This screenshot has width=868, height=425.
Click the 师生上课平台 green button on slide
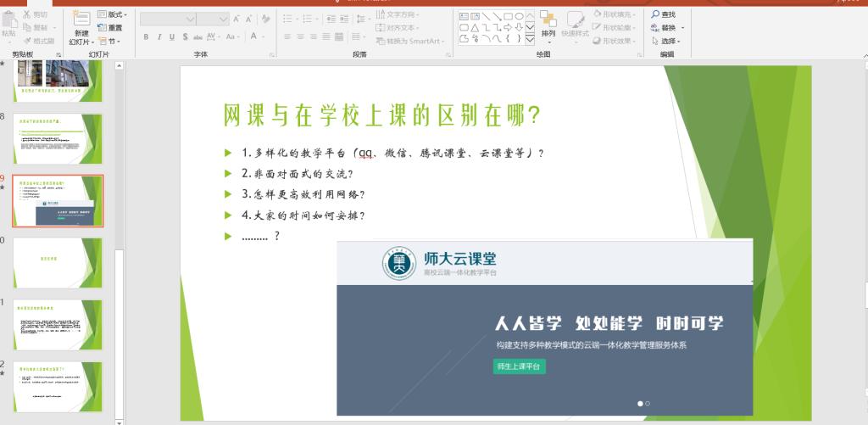pos(520,366)
